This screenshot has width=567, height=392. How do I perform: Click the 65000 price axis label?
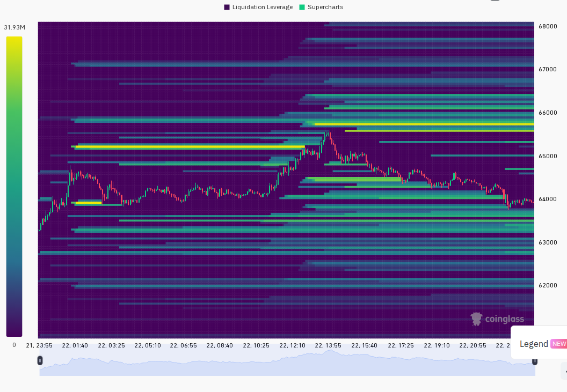pyautogui.click(x=548, y=156)
